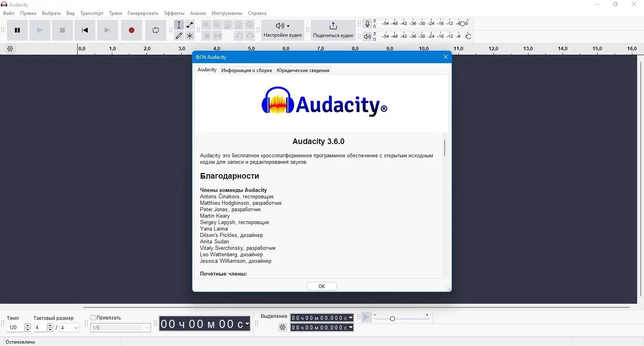Viewport: 644px width, 346px height.
Task: Select the Audacity tab in About dialog
Action: pos(207,70)
